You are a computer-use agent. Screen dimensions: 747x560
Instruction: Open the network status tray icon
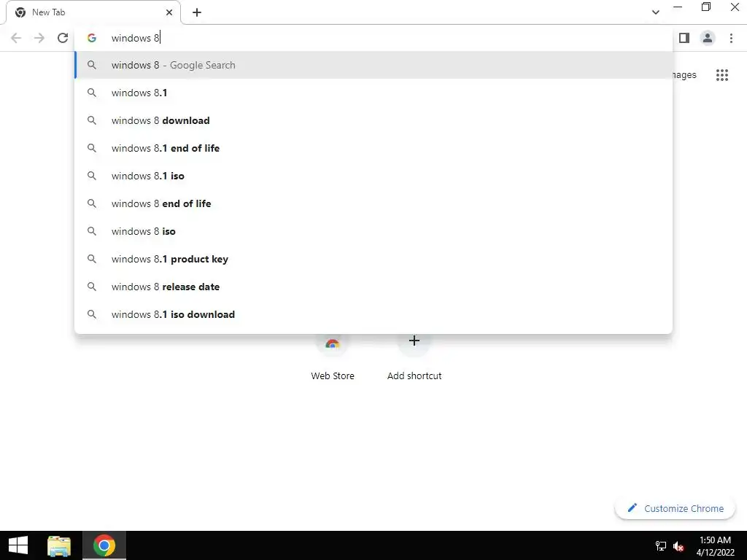(x=661, y=545)
